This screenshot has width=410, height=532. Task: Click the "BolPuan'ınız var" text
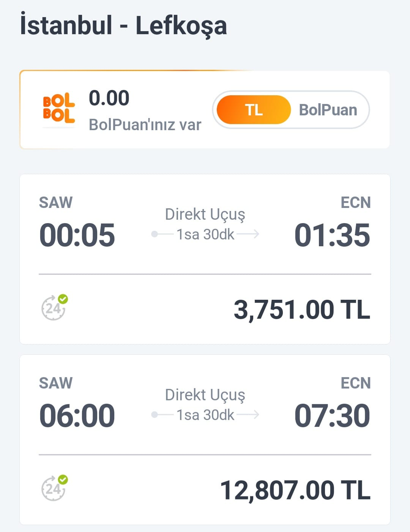145,124
